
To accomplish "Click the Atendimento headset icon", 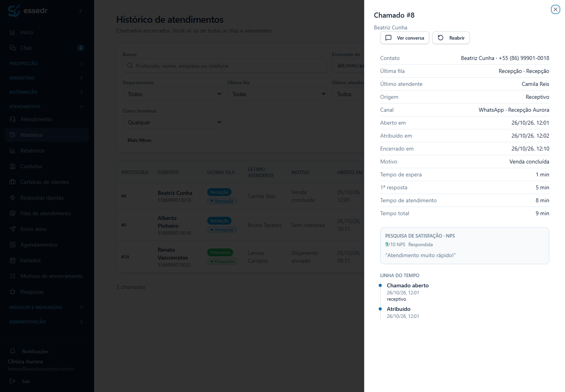I will click(x=13, y=119).
